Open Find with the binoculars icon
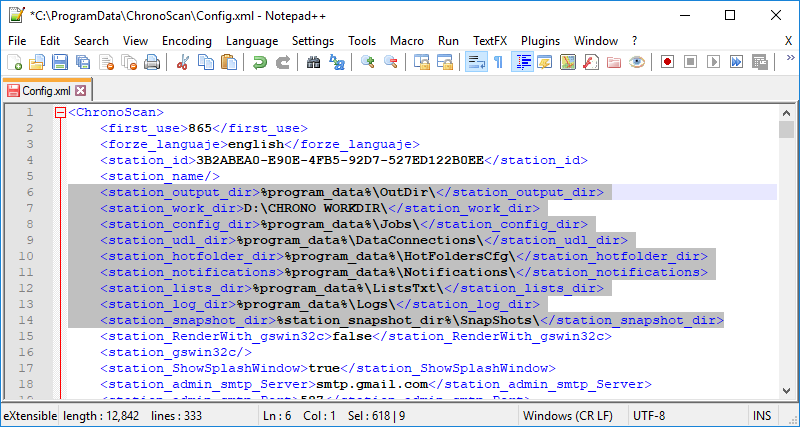The width and height of the screenshot is (800, 427). click(x=314, y=62)
